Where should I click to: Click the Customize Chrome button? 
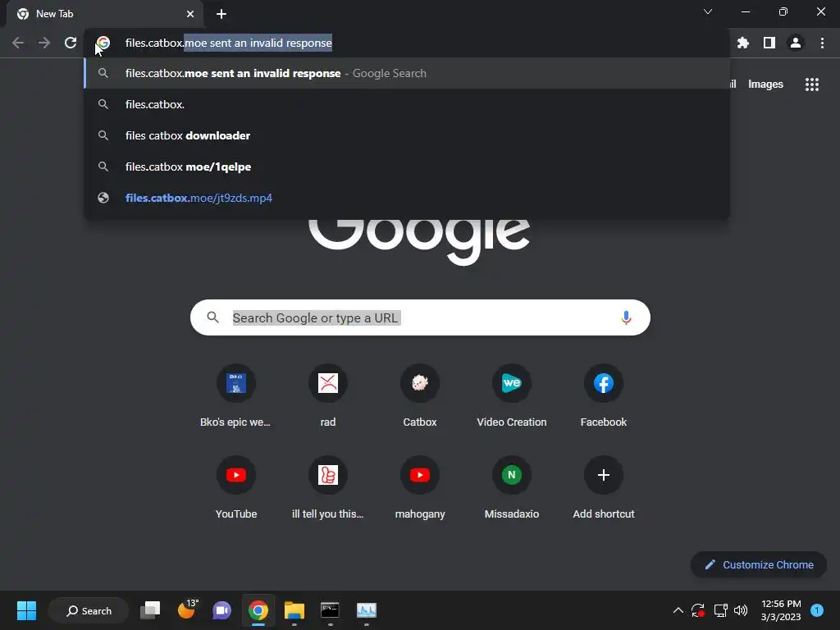coord(759,564)
